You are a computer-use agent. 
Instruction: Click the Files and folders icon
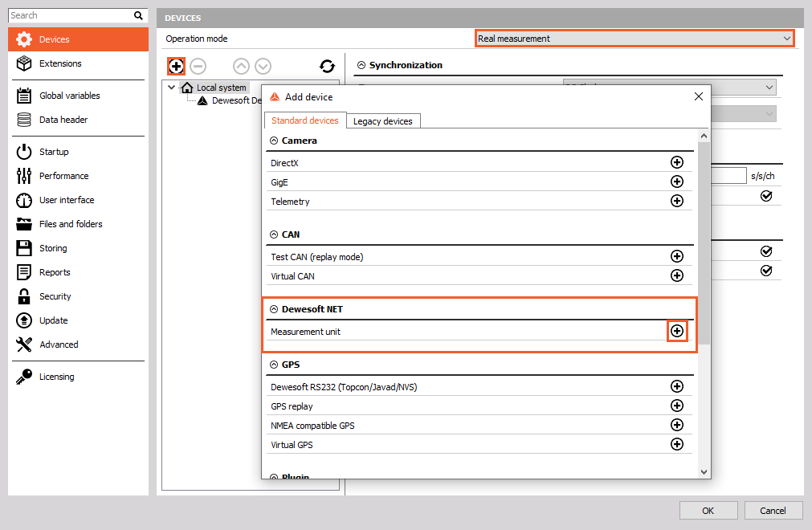point(24,224)
